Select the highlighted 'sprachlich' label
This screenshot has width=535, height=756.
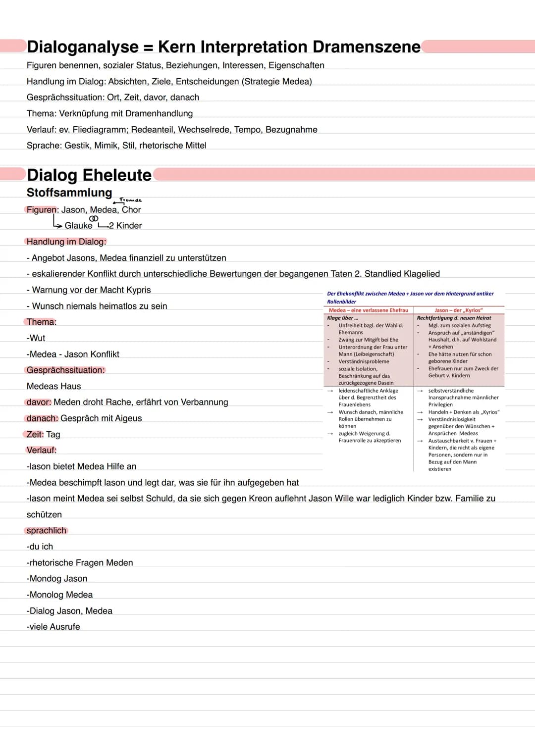(x=47, y=530)
